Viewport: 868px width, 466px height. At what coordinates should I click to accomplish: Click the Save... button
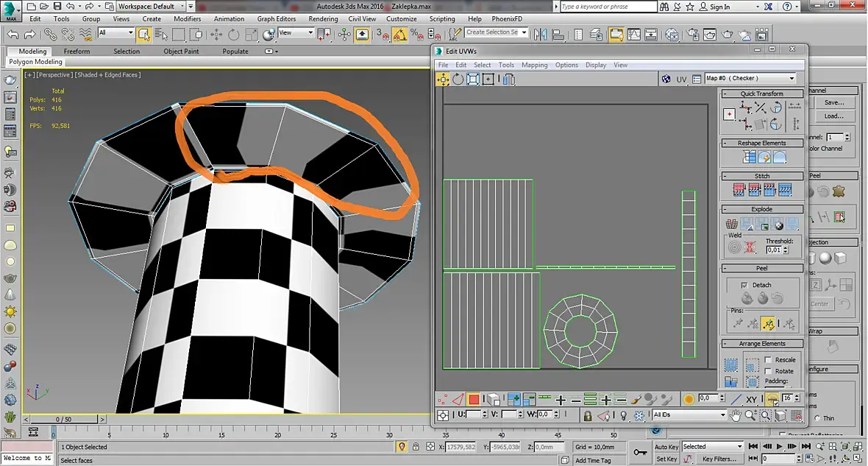833,102
